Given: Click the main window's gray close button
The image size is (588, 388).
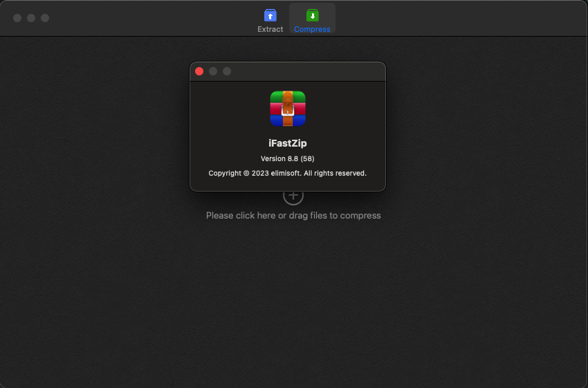Looking at the screenshot, I should coord(17,18).
